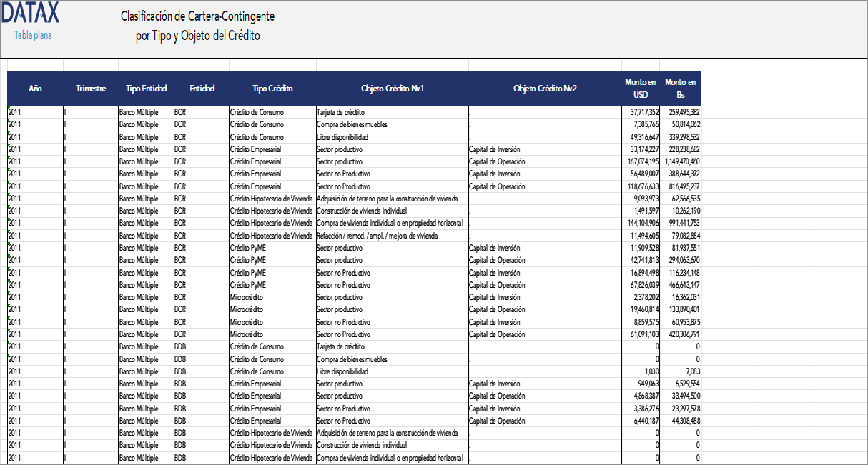Click the Libre disponibilidad cell for BCR
This screenshot has height=465, width=868.
342,137
